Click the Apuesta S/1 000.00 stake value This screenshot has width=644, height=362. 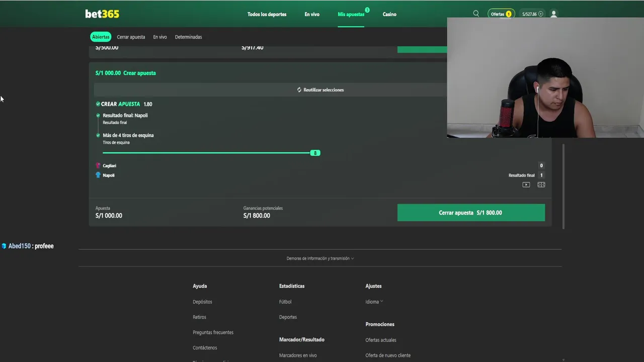tap(109, 216)
